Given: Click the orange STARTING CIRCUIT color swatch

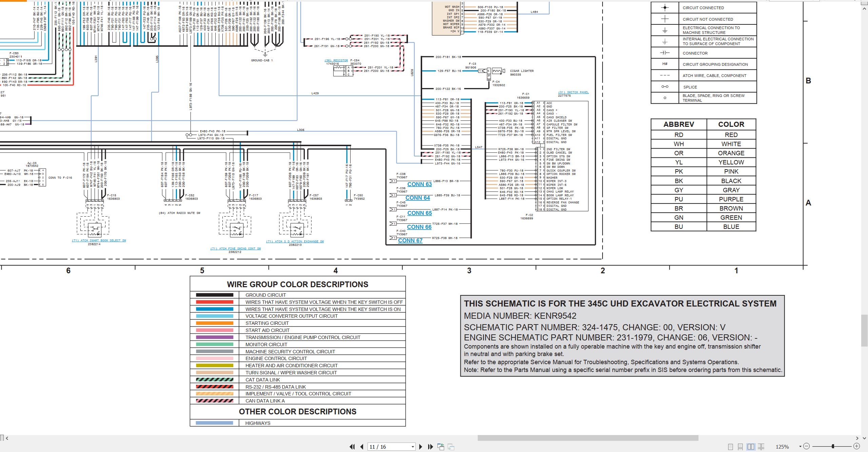Looking at the screenshot, I should [214, 323].
